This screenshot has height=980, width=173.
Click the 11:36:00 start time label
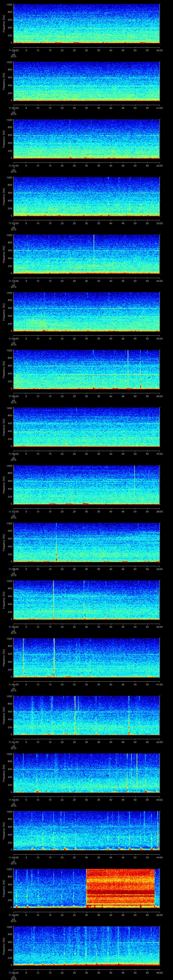[13, 454]
